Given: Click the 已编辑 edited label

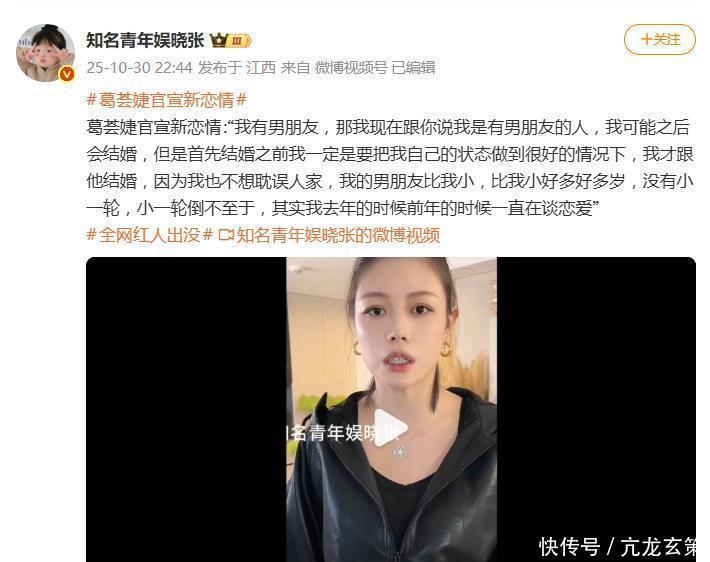Looking at the screenshot, I should [413, 68].
